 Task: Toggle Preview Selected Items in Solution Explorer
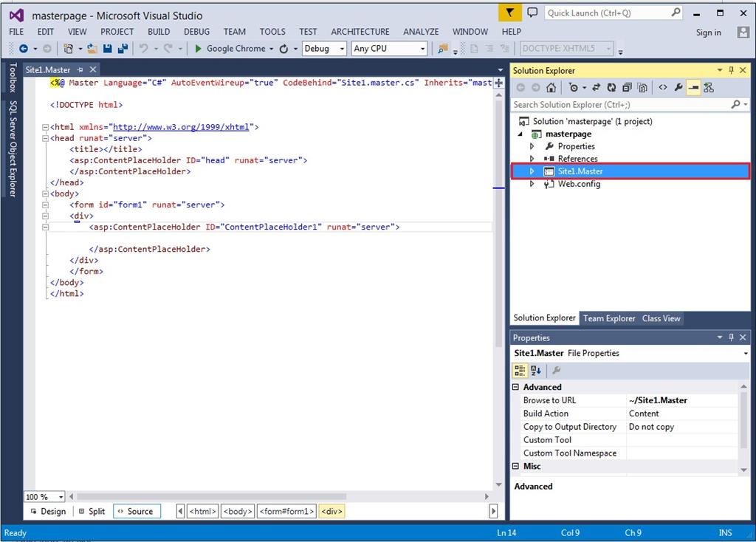693,88
